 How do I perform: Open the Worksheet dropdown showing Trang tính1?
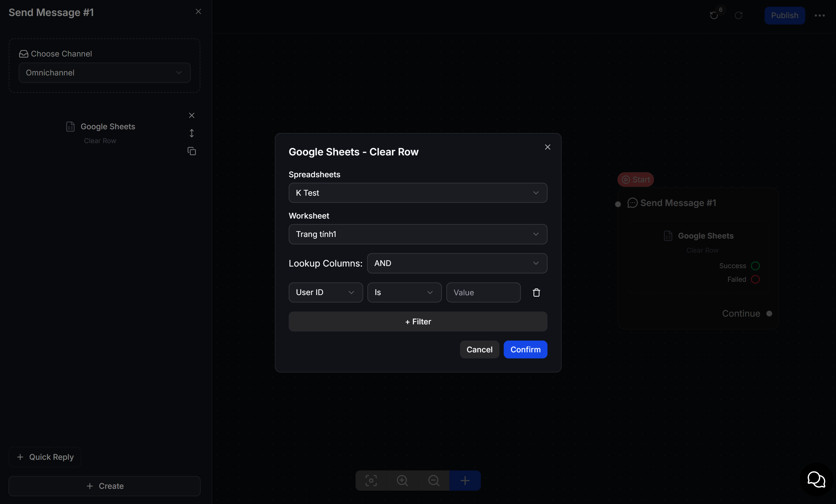coord(418,234)
